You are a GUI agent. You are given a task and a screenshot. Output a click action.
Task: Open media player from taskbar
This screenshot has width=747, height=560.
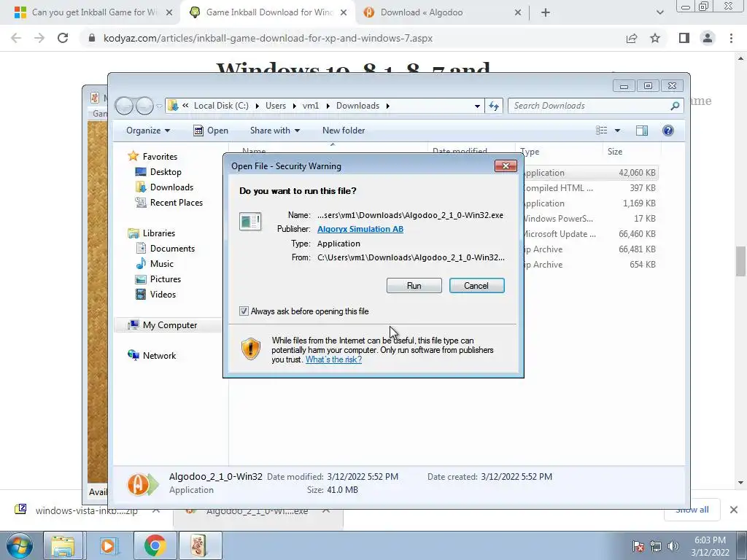(x=109, y=545)
